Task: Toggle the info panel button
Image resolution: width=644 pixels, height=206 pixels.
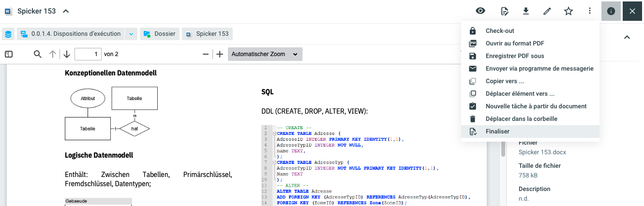Action: [611, 11]
